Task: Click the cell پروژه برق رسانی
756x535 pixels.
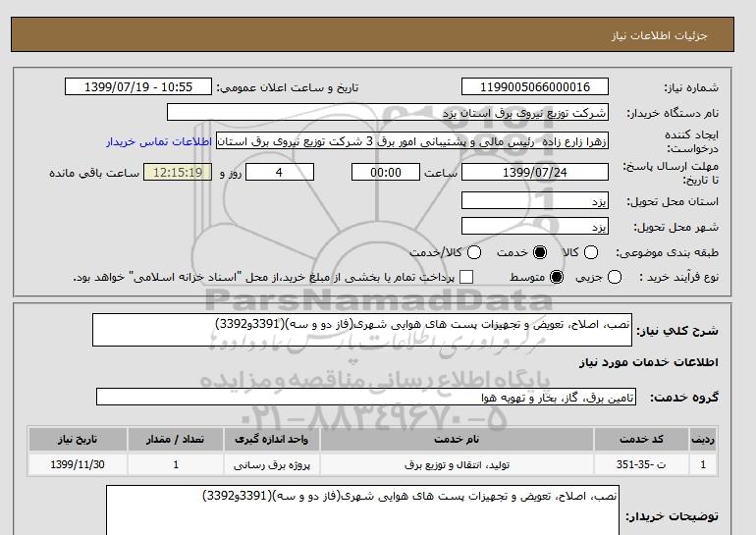Action: tap(271, 464)
